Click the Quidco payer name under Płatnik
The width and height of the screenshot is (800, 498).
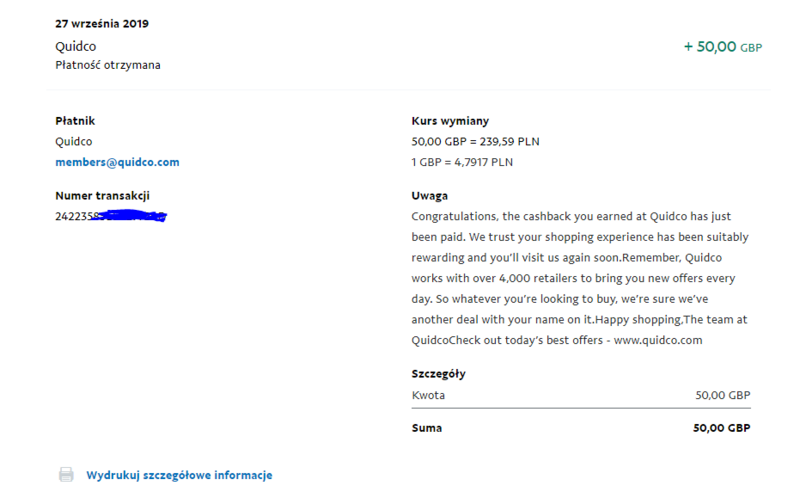(x=73, y=141)
